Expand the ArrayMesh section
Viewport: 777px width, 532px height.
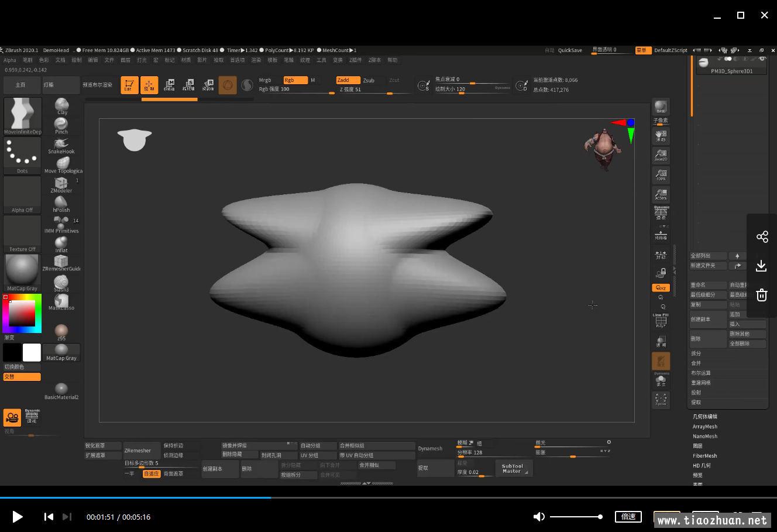click(705, 427)
